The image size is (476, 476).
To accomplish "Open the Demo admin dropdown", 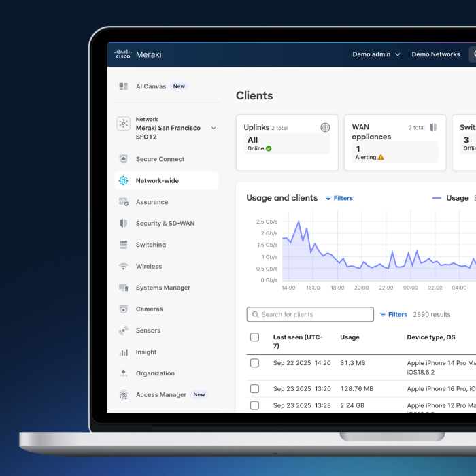I will point(377,54).
